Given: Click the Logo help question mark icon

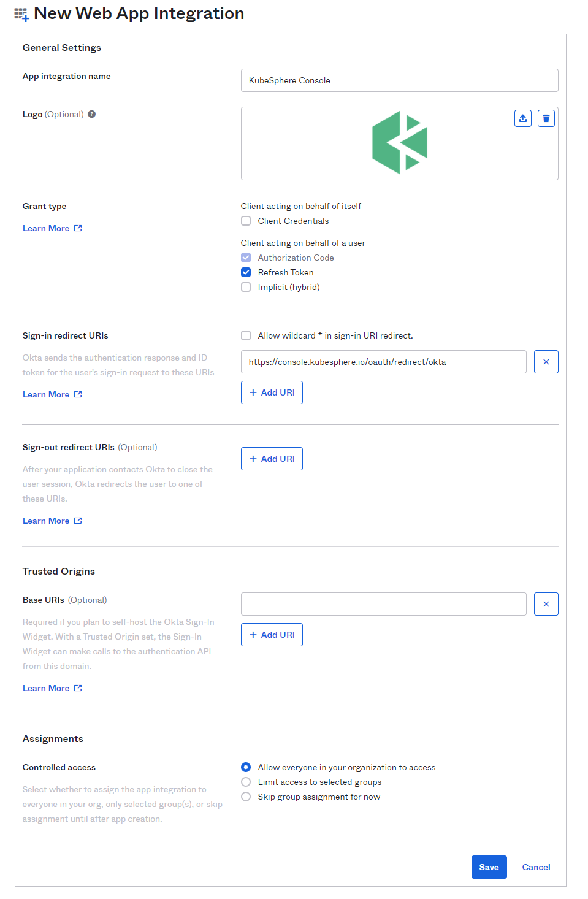Looking at the screenshot, I should (92, 114).
